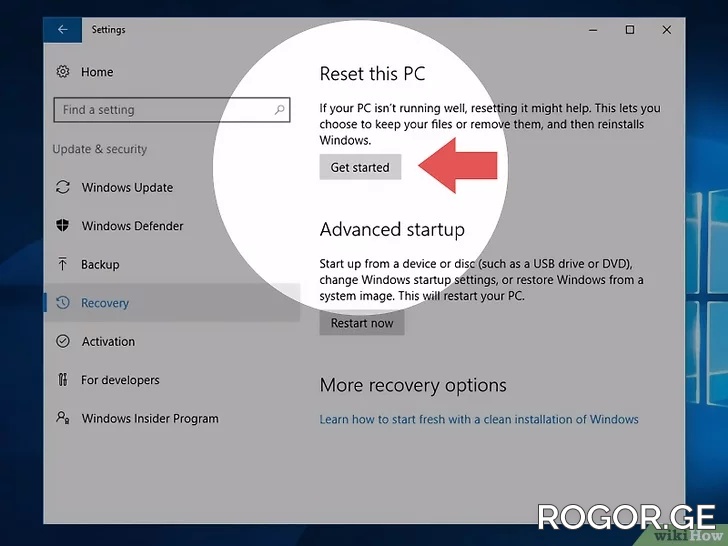Viewport: 728px width, 546px height.
Task: Open the clean installation of Windows link
Action: coord(479,419)
